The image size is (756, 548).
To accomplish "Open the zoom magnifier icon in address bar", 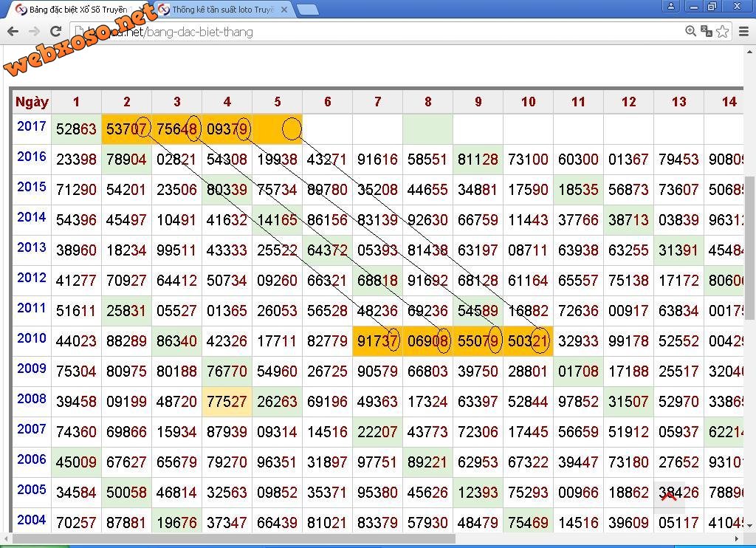I will click(690, 31).
